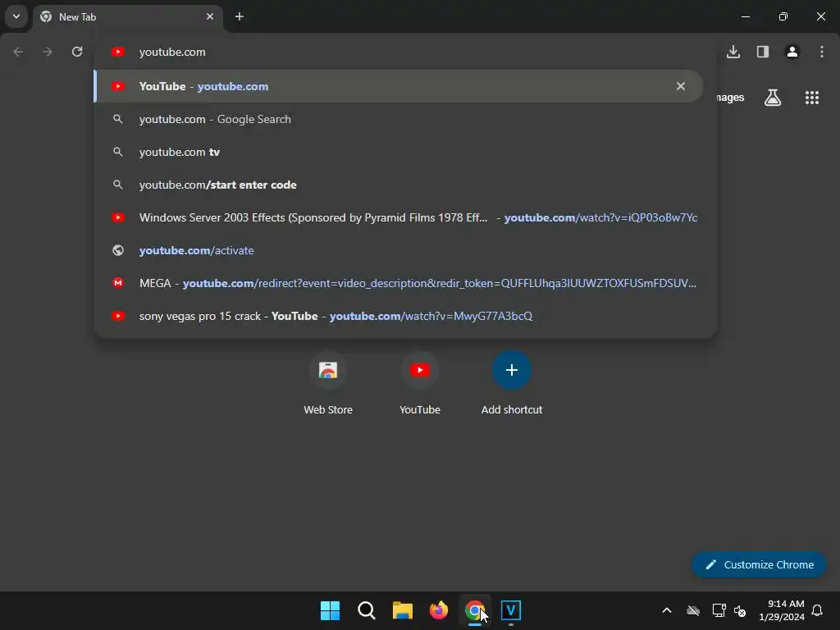The height and width of the screenshot is (630, 840).
Task: Open the Windows Start menu
Action: (x=330, y=610)
